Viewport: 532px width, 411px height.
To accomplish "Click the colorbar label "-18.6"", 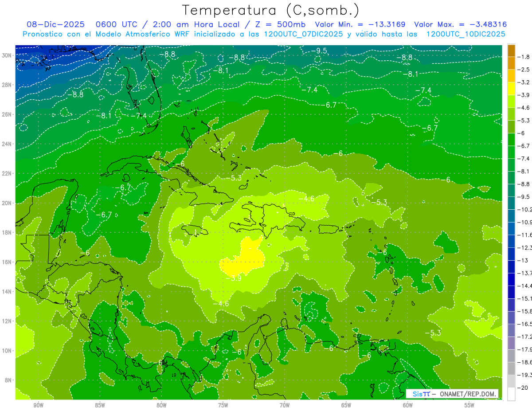I will (x=525, y=362).
